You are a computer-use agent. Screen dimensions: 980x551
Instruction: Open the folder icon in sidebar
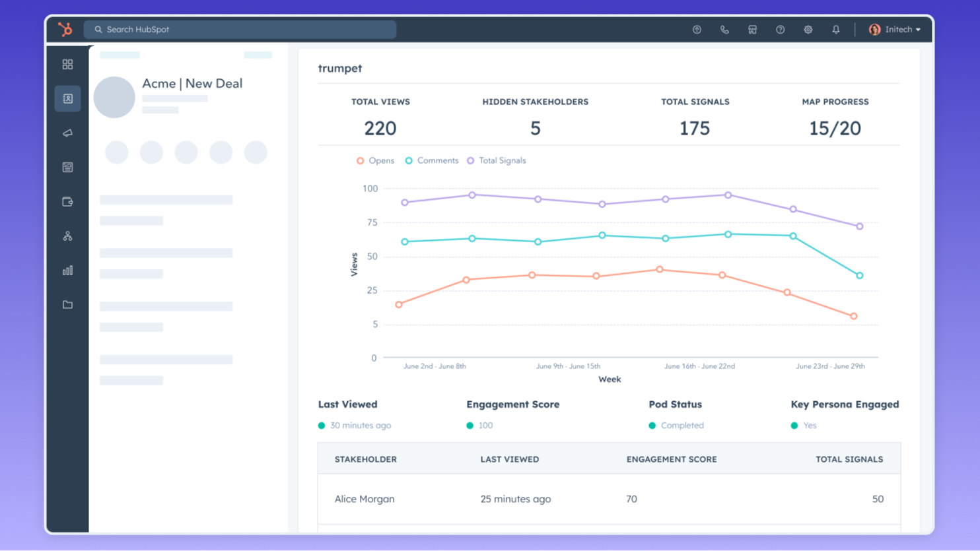pos(67,305)
